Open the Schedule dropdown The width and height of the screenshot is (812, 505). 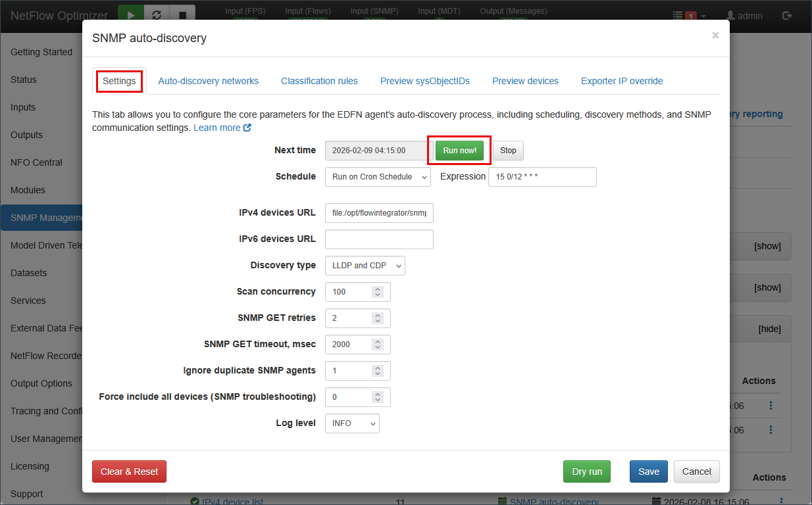(x=378, y=177)
